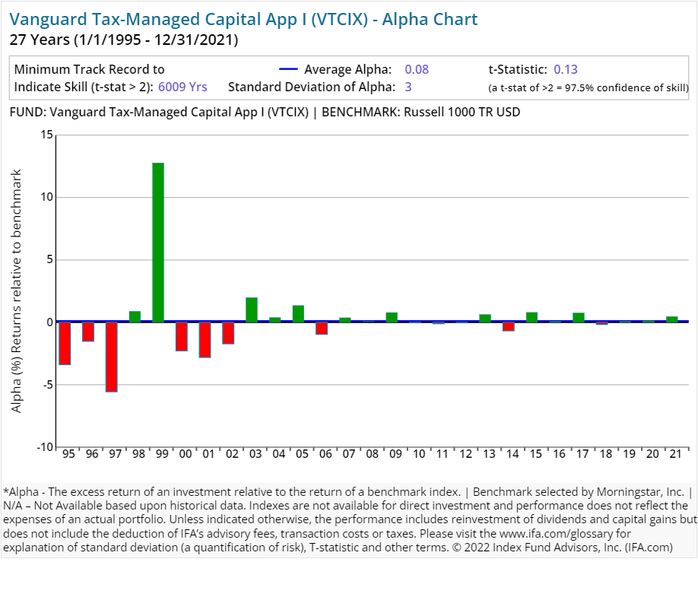This screenshot has width=698, height=616.
Task: Click the blue Average Alpha legend line
Action: 288,69
